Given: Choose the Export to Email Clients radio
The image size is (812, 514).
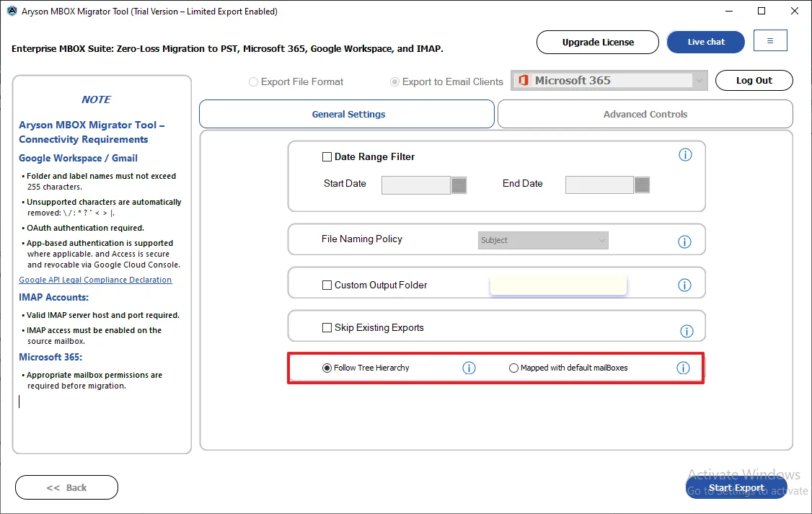Looking at the screenshot, I should pos(394,81).
